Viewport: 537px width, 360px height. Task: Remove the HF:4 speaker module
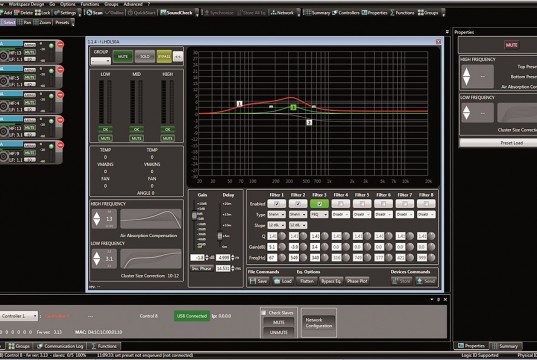[x=60, y=95]
